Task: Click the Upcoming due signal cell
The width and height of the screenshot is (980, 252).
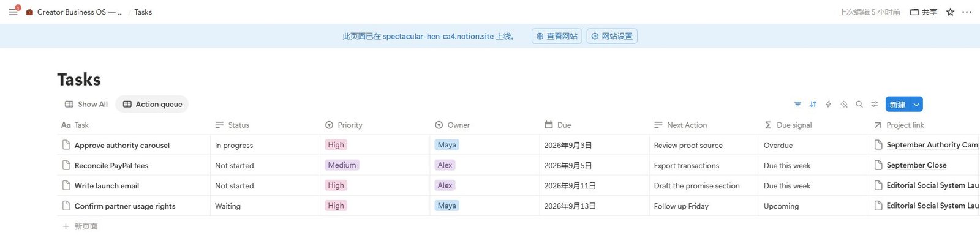Action: (813, 206)
